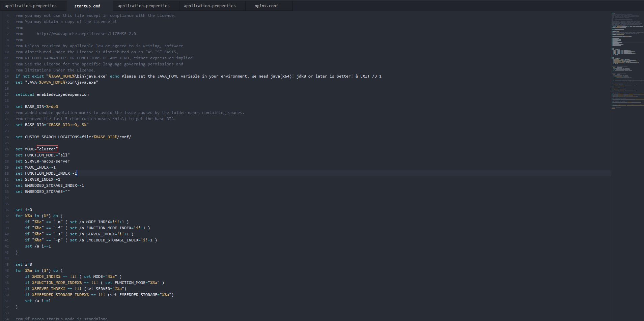Click the Apache license URL on line 7
The width and height of the screenshot is (644, 321).
[x=86, y=34]
